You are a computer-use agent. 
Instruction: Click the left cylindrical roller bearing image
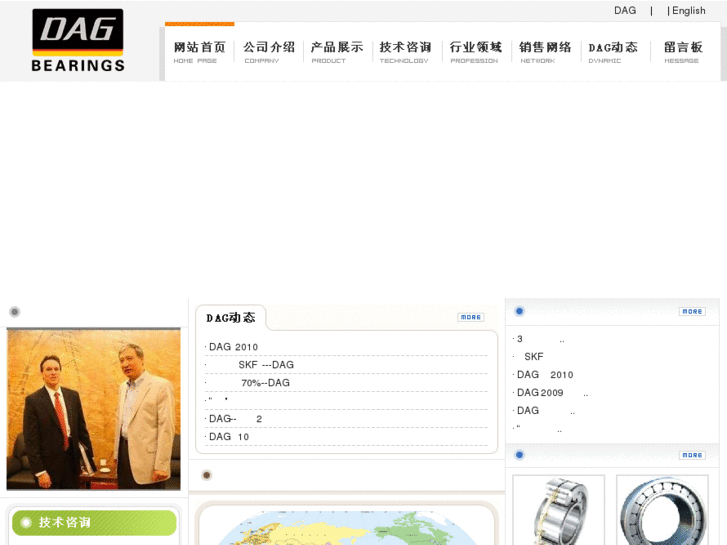558,510
